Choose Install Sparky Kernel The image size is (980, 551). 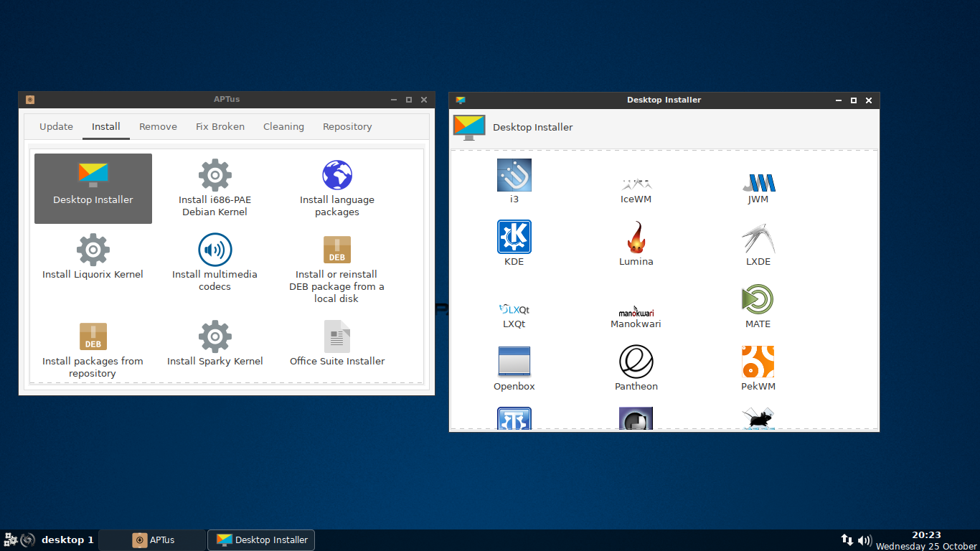[215, 344]
